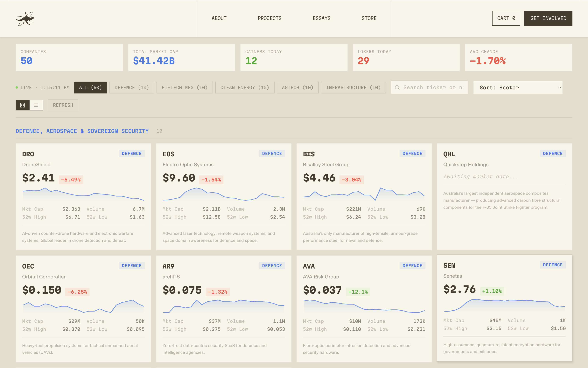The height and width of the screenshot is (368, 588).
Task: Switch to list view layout
Action: click(36, 105)
